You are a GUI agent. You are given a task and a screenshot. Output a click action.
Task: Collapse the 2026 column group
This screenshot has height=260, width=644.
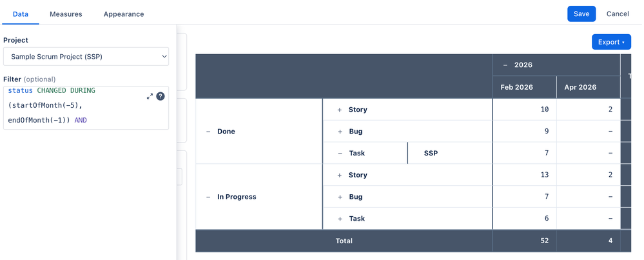(x=505, y=65)
